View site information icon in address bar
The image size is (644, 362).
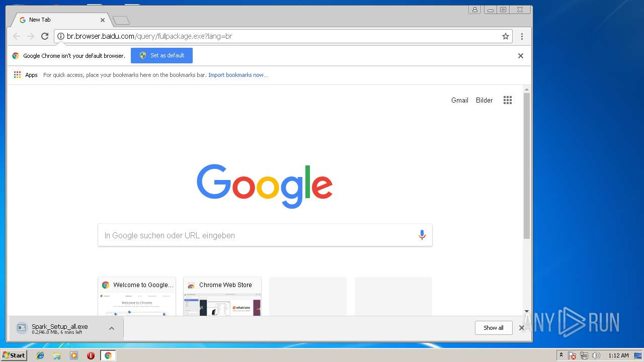[61, 36]
